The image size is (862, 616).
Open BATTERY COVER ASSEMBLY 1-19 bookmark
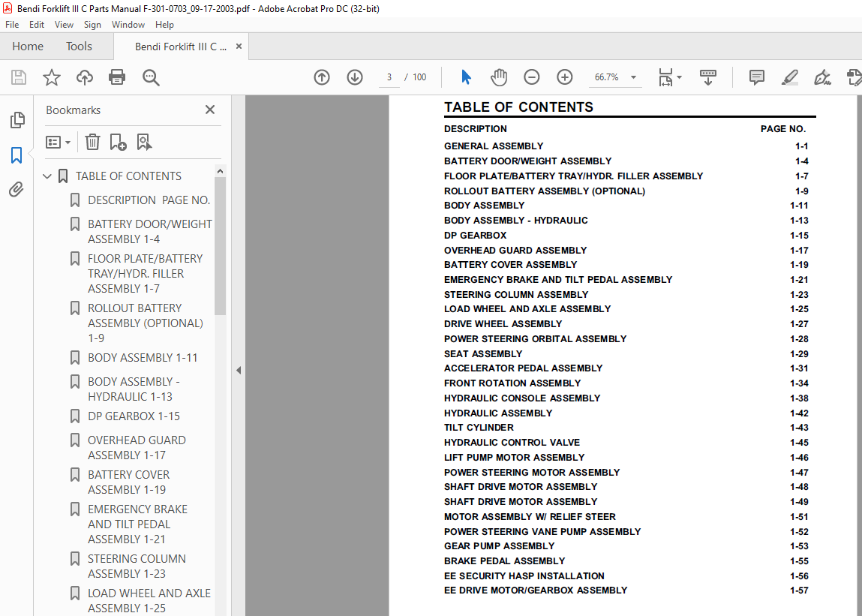(128, 482)
